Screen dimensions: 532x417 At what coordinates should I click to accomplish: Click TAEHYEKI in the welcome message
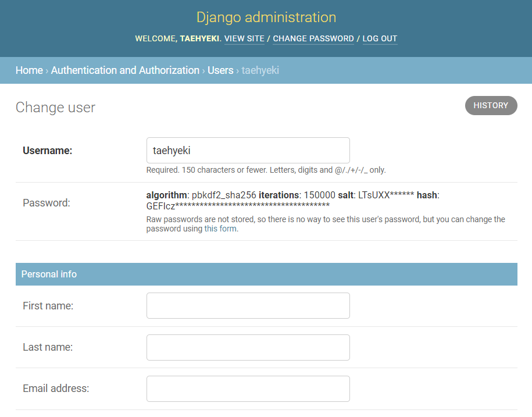coord(199,38)
